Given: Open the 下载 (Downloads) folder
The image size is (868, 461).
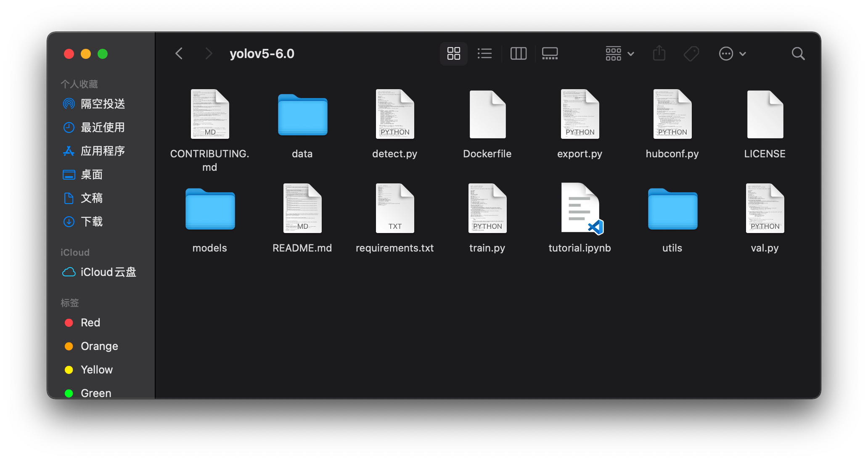Looking at the screenshot, I should click(92, 222).
